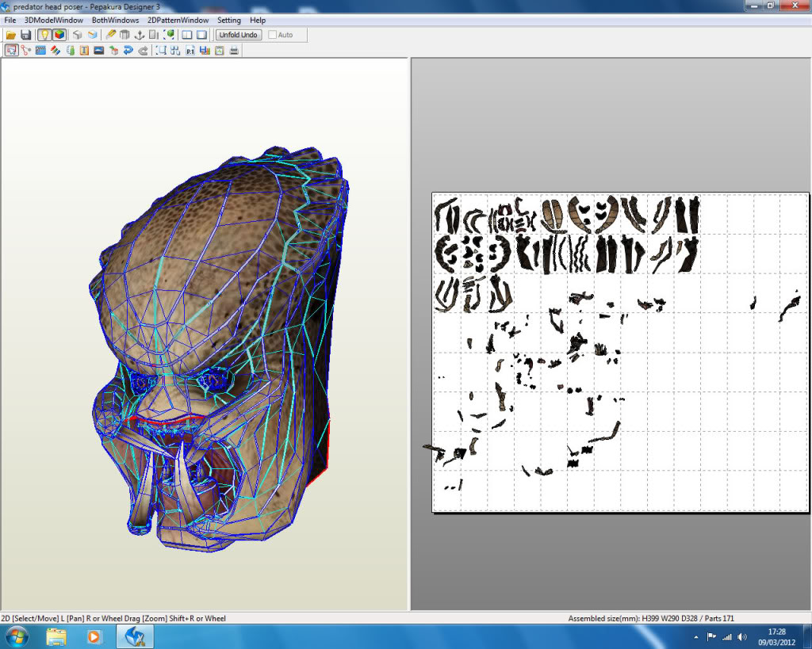Show hidden system tray icons arrow
This screenshot has width=812, height=649.
tap(696, 637)
